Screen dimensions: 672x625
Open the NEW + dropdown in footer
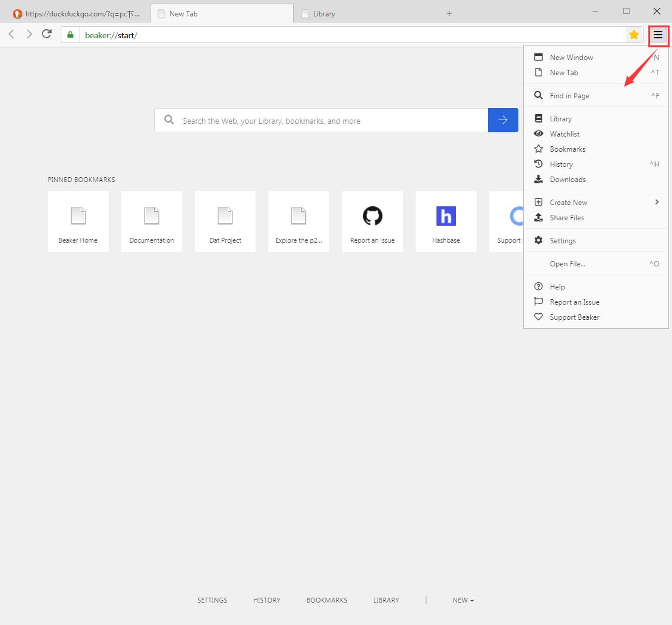463,600
